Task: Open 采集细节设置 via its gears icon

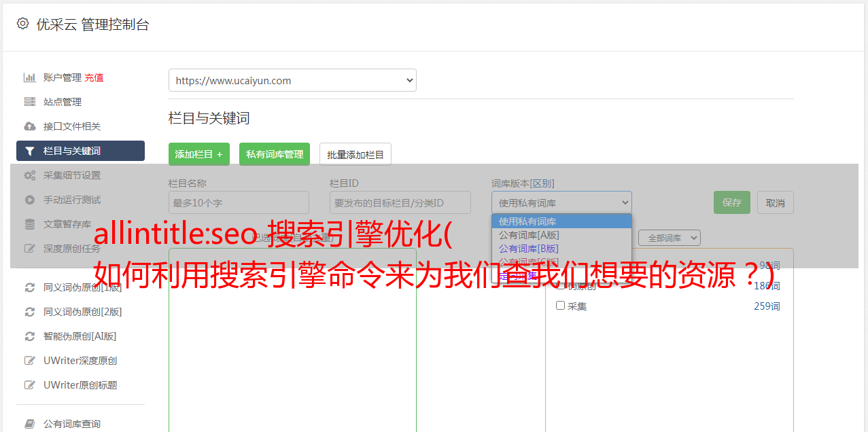Action: [x=29, y=175]
